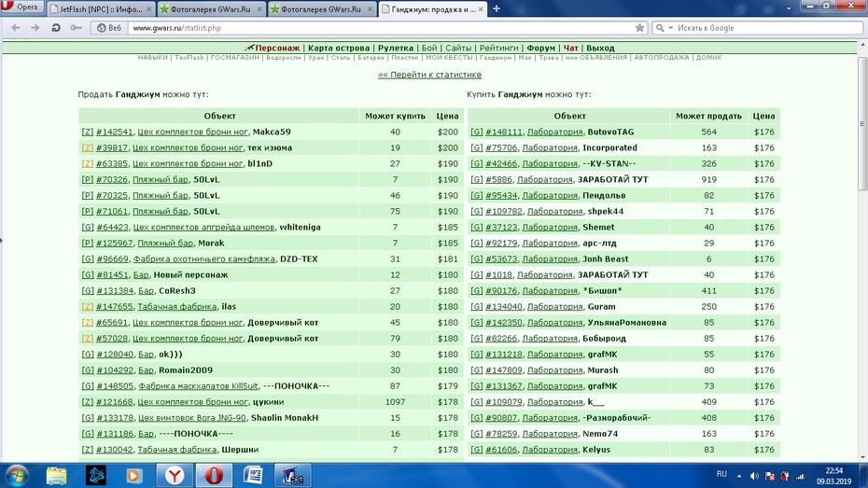This screenshot has height=488, width=868.
Task: Open Чат in the site menu
Action: (x=570, y=49)
